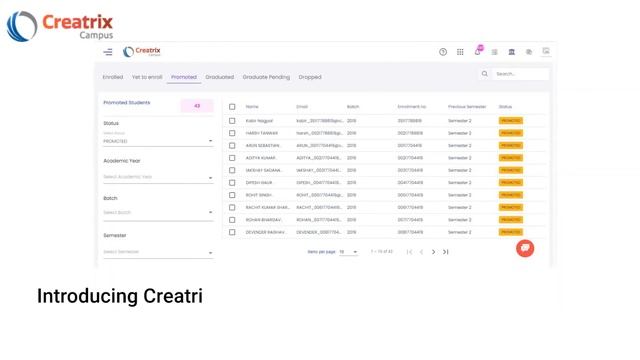Select the Promoted tab
The width and height of the screenshot is (640, 360).
[x=184, y=77]
